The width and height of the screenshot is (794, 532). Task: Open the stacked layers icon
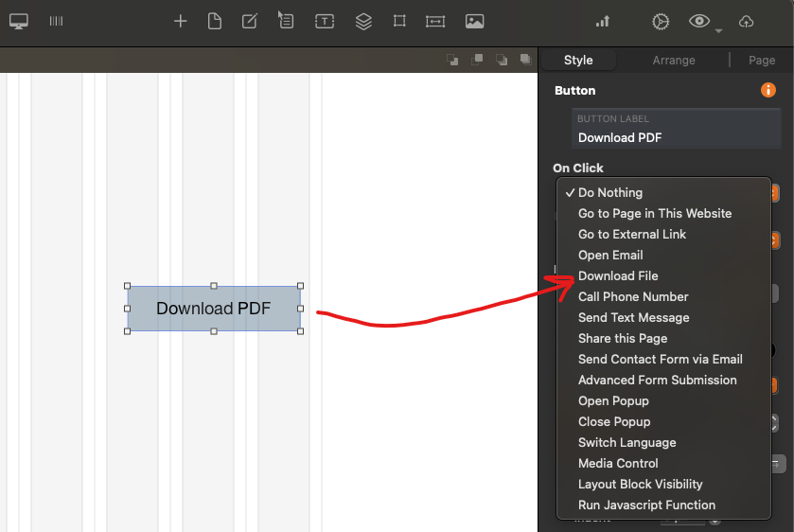363,21
